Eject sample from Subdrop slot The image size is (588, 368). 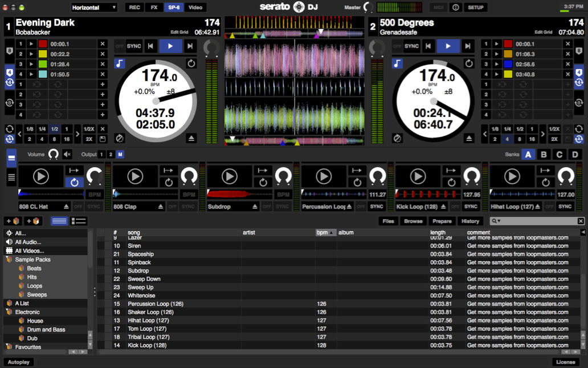[255, 207]
